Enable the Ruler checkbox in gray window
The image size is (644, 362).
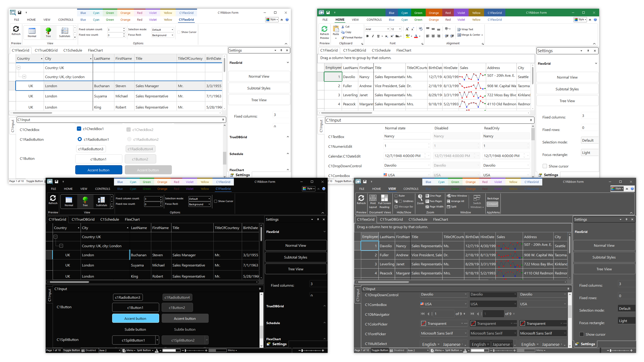point(396,196)
